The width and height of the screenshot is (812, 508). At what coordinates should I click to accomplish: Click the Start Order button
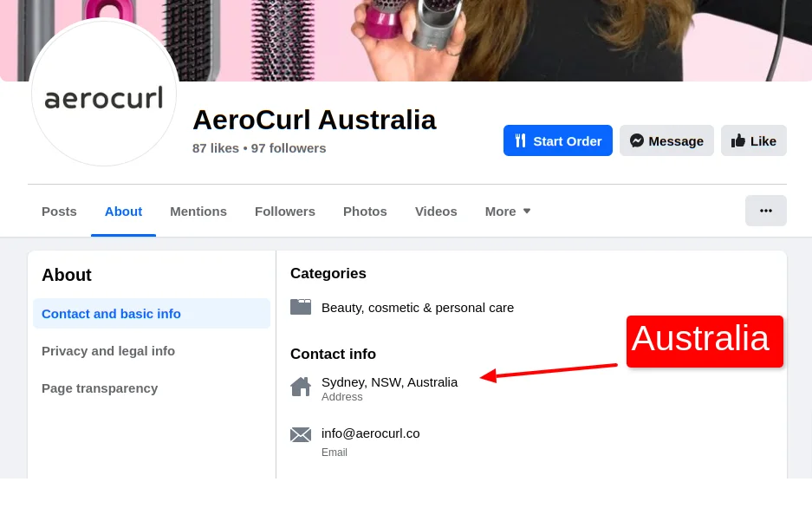pyautogui.click(x=558, y=140)
